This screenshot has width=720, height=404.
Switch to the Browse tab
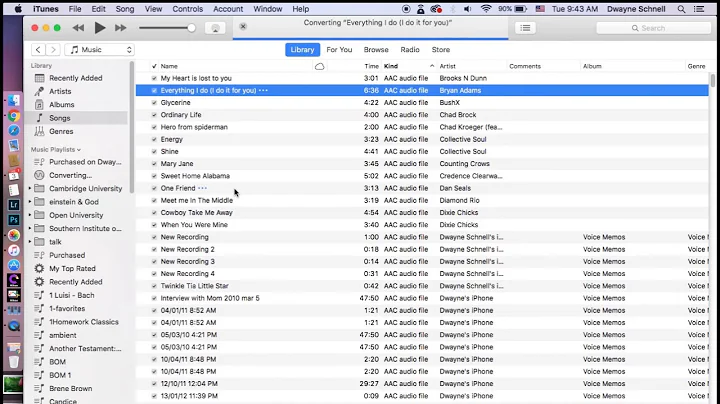pyautogui.click(x=376, y=50)
